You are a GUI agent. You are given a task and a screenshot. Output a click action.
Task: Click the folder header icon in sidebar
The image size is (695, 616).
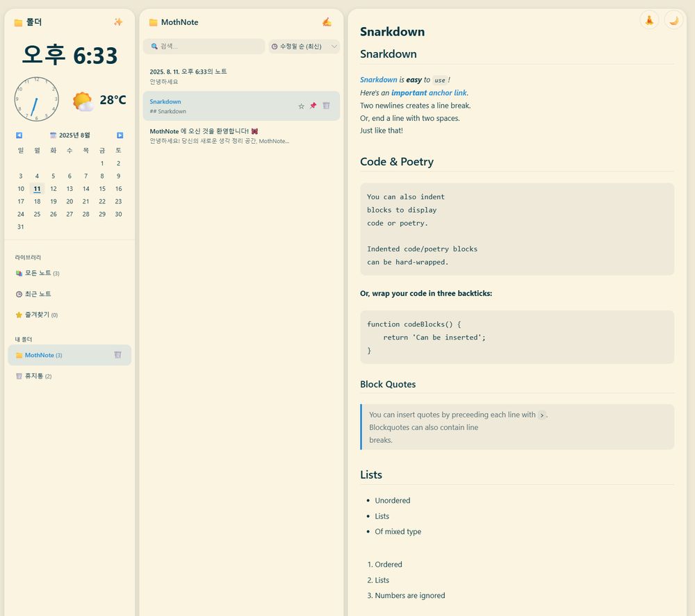click(x=18, y=23)
